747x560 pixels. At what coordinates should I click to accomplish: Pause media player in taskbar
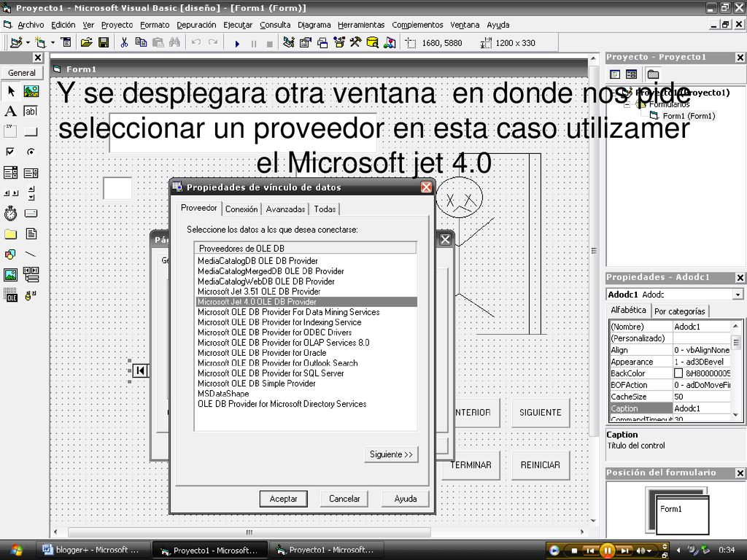tap(608, 551)
